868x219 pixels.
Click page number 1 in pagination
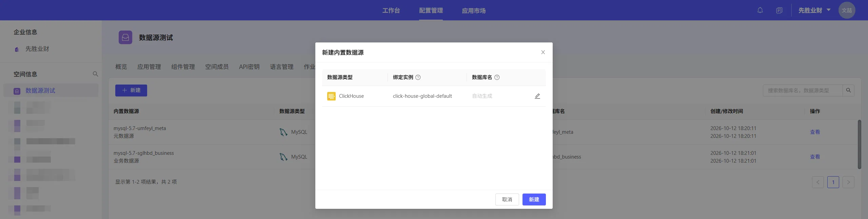pyautogui.click(x=833, y=182)
